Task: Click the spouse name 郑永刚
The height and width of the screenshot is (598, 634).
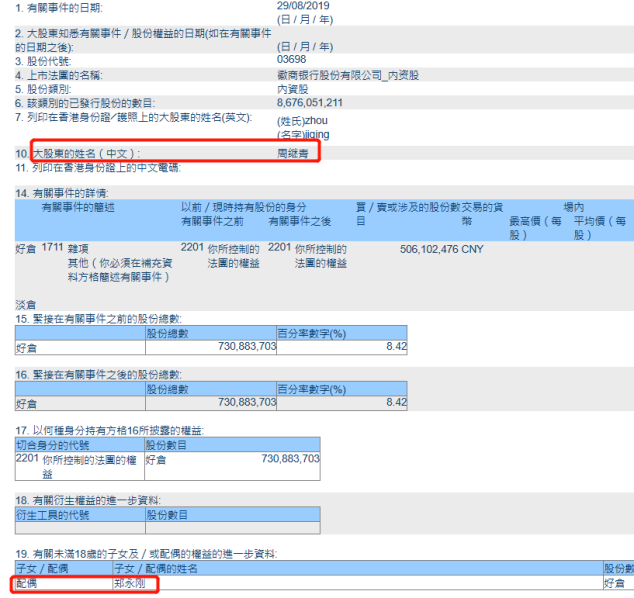Action: point(129,583)
